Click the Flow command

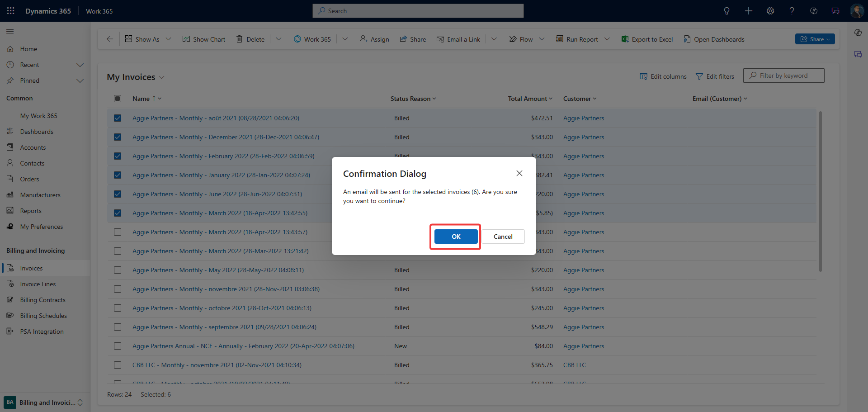(521, 39)
